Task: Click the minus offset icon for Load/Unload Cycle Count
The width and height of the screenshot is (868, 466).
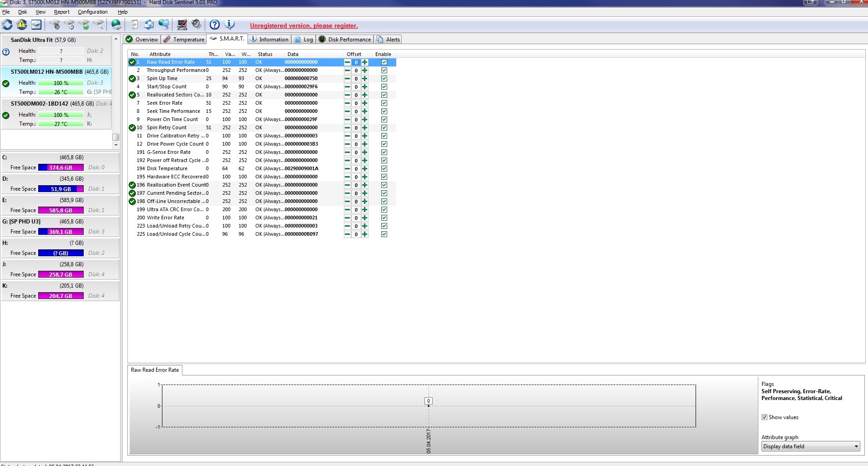Action: point(348,234)
